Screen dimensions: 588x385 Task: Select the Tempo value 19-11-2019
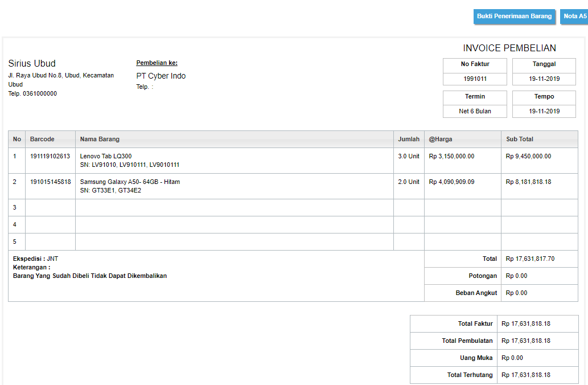pos(544,111)
